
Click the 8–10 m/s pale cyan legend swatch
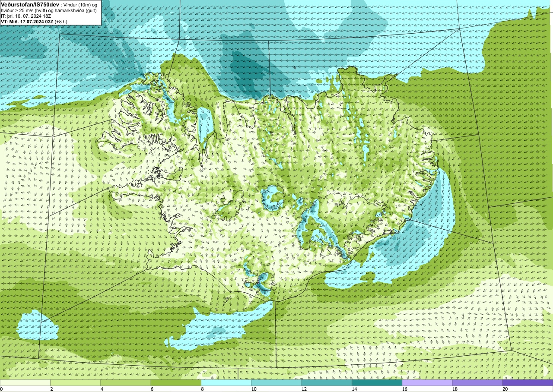click(x=226, y=383)
